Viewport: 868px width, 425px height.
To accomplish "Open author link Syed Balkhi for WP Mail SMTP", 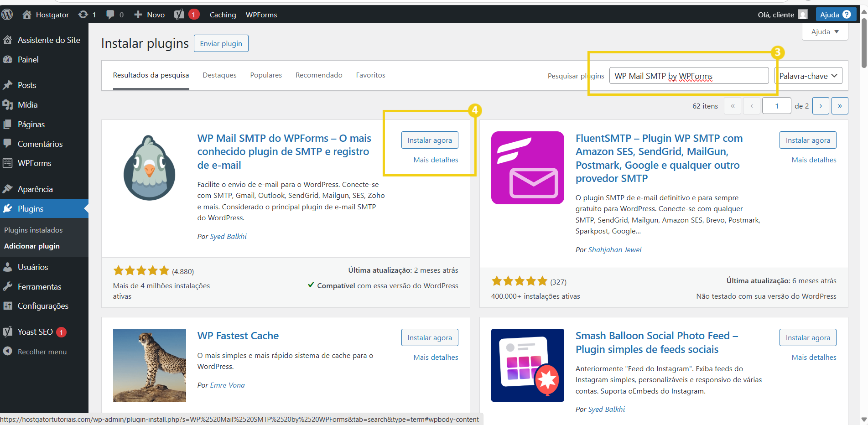I will 228,237.
